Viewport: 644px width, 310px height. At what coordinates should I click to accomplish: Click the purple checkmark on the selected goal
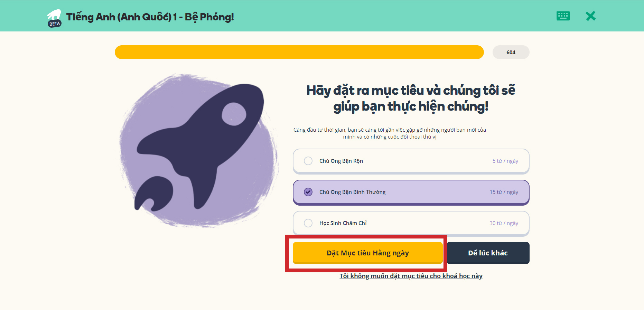click(308, 192)
